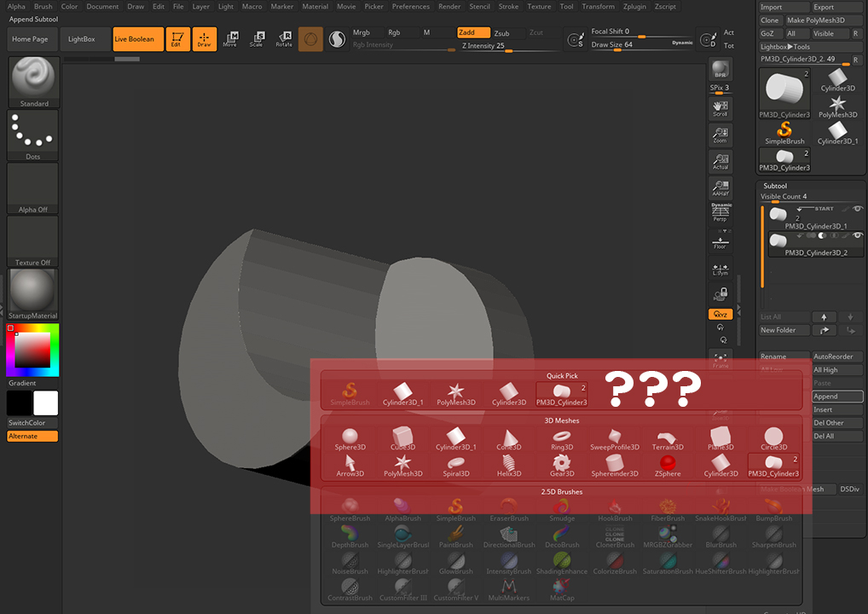The height and width of the screenshot is (614, 868).
Task: Select the Rotate tool
Action: tap(284, 38)
